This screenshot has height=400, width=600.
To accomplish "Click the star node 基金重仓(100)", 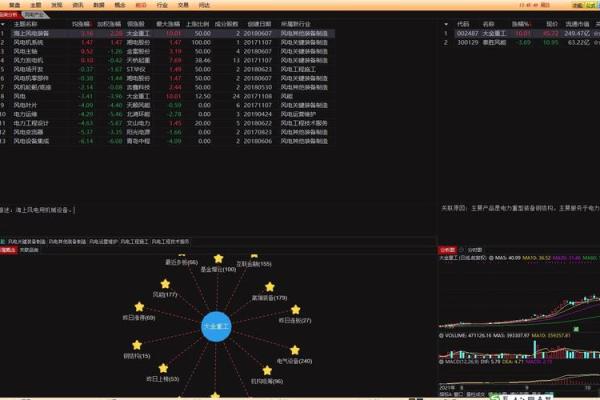I will click(217, 259).
